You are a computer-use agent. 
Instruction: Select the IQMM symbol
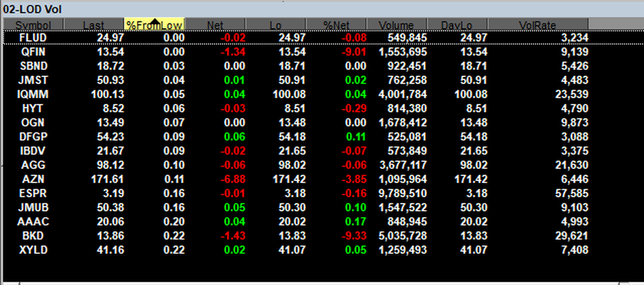(33, 94)
